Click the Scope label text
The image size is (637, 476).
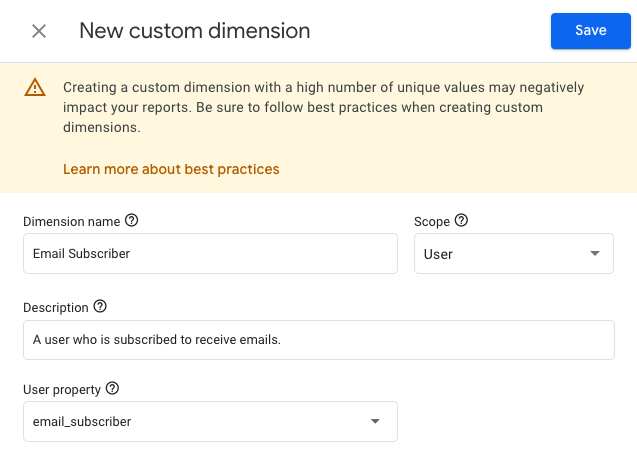[x=432, y=222]
